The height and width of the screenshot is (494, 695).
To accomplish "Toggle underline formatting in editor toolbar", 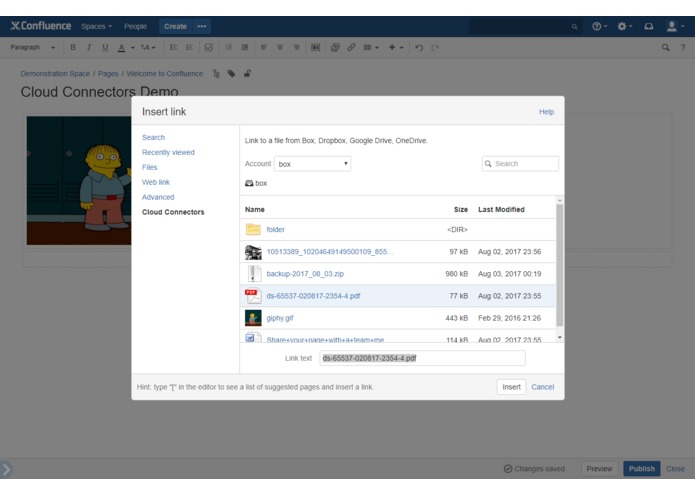I will (x=105, y=47).
